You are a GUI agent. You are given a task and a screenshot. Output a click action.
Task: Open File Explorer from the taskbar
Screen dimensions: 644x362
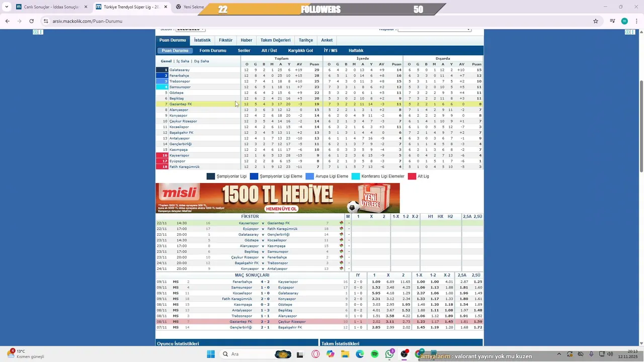coord(345,354)
